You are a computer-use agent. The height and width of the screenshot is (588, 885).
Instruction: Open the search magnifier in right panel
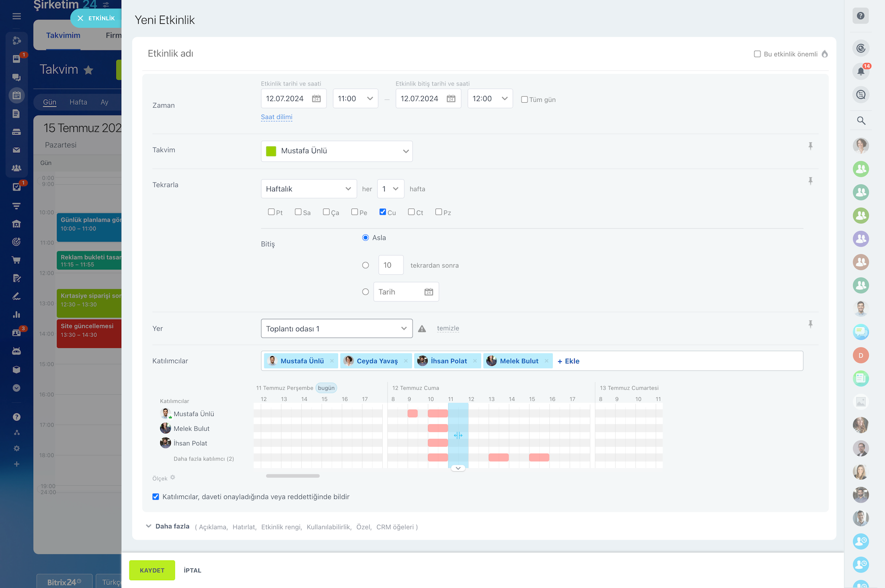(x=861, y=120)
